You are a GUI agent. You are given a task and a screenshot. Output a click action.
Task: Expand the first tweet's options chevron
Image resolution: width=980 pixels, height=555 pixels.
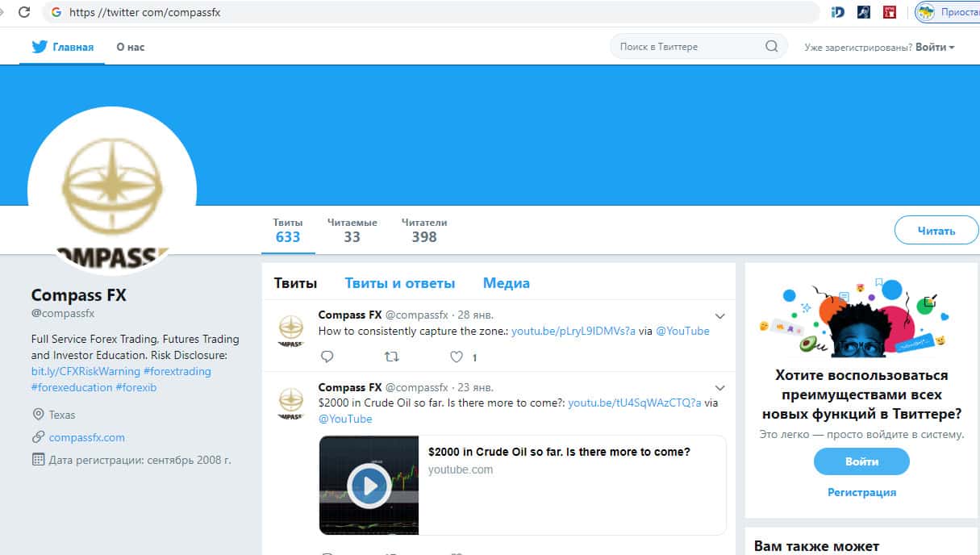point(720,316)
